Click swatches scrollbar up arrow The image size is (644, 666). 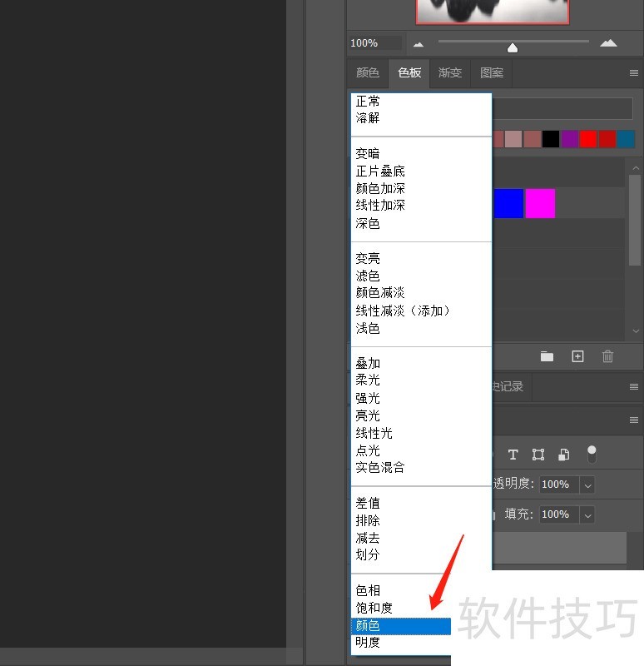pos(636,168)
